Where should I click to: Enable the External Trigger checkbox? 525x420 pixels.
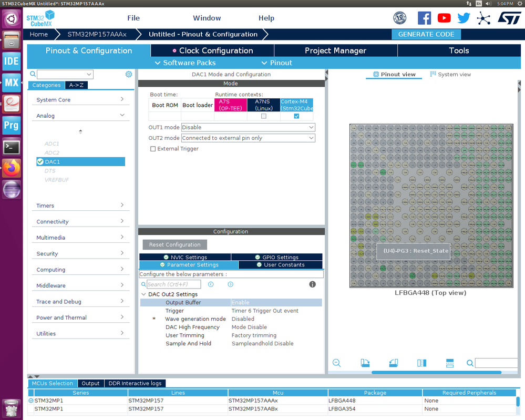click(x=153, y=149)
